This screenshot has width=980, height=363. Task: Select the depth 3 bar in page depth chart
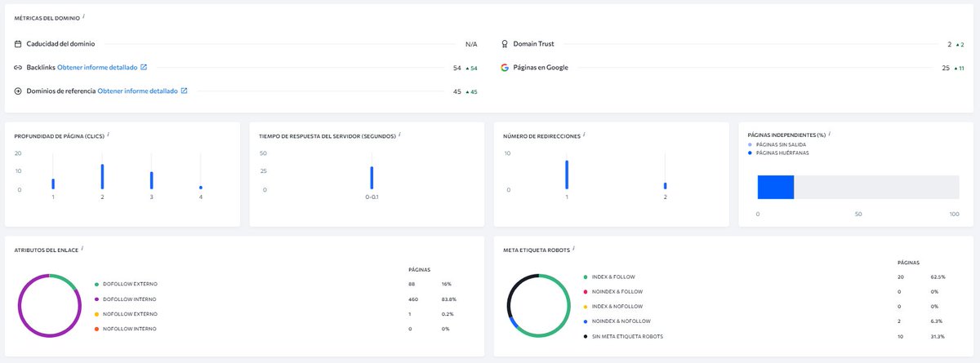click(151, 180)
